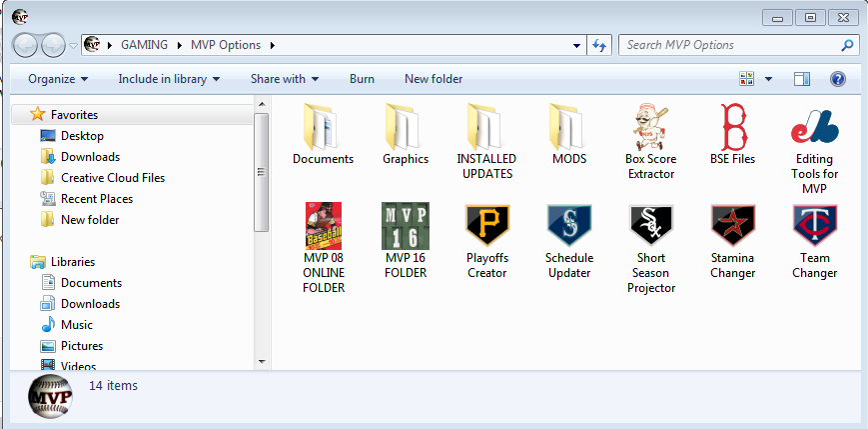This screenshot has width=868, height=429.
Task: Select the INSTALLED UPDATES folder
Action: pyautogui.click(x=486, y=127)
